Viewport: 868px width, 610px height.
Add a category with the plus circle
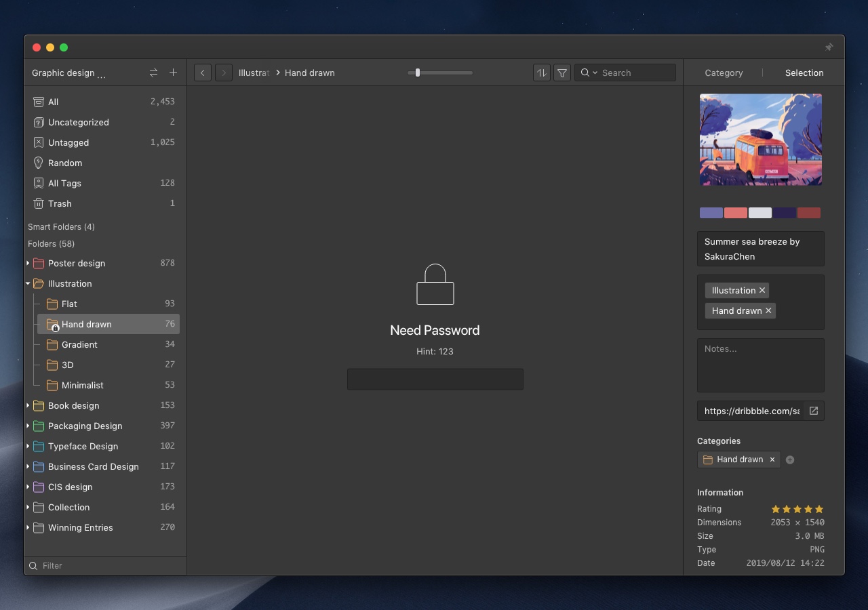[x=790, y=460]
